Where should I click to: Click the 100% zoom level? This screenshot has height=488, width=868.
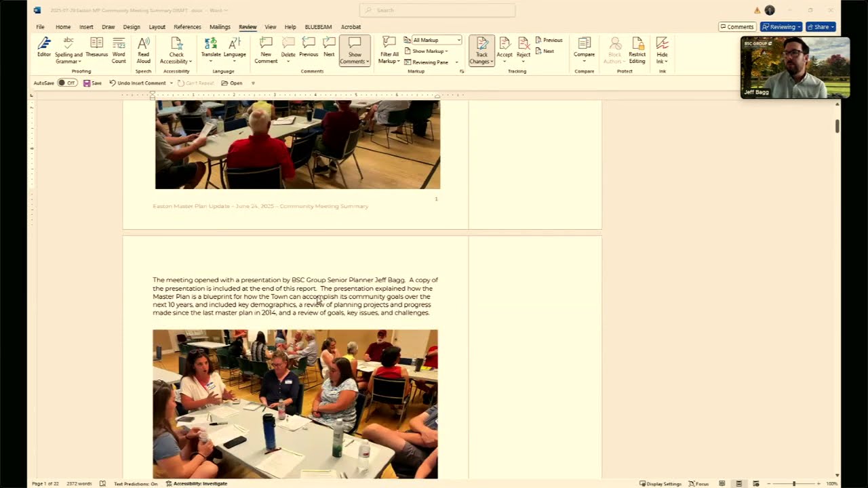click(x=831, y=483)
